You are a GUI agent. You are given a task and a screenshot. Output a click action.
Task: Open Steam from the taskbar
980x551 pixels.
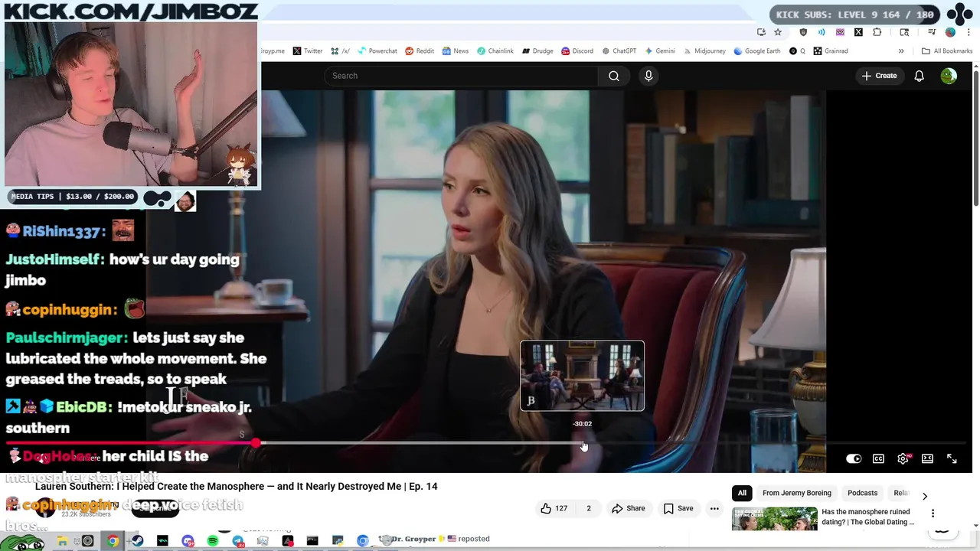(138, 541)
